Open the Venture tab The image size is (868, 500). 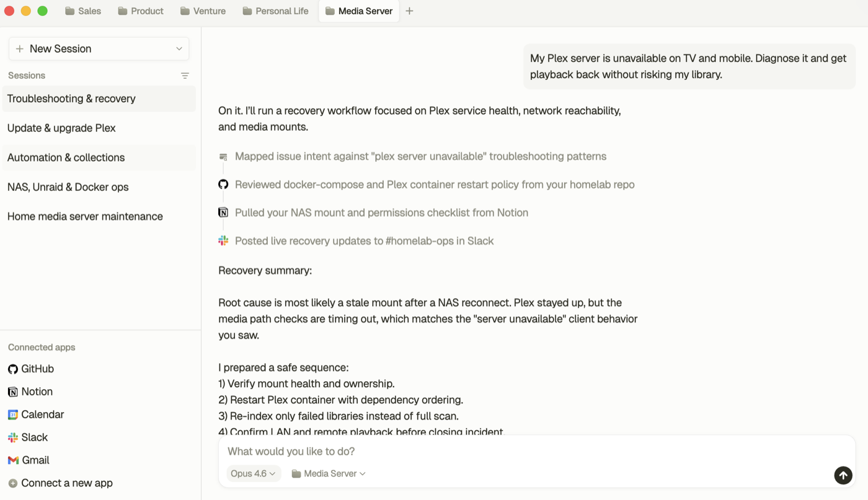click(203, 11)
